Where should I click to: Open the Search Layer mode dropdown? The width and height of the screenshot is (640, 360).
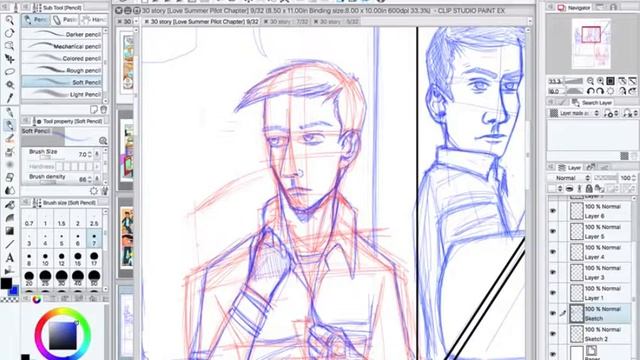pos(575,113)
